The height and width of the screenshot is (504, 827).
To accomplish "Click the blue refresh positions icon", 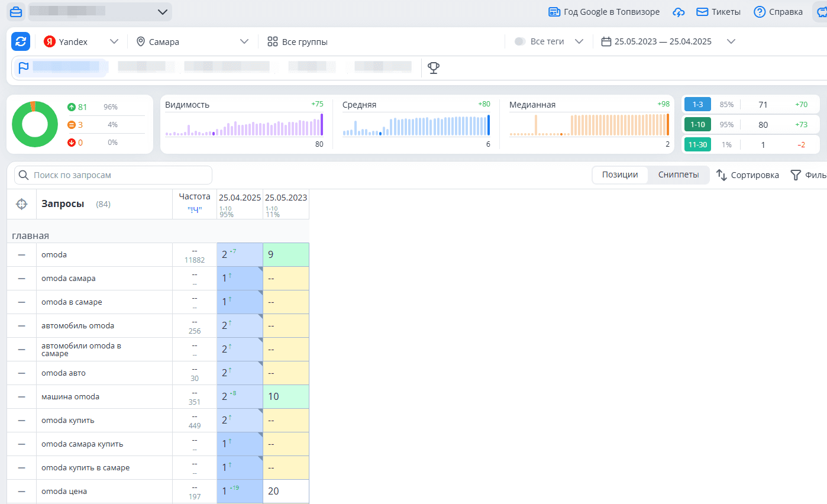I will point(21,41).
